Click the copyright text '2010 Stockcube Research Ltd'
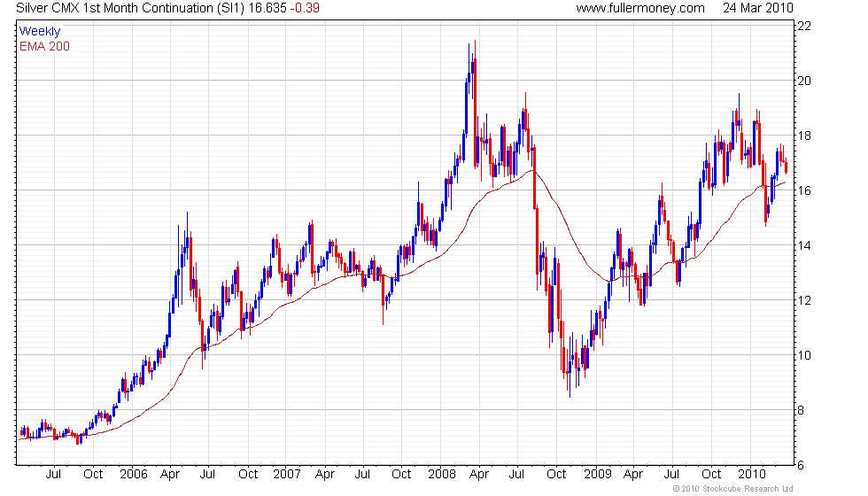868x496 pixels. (736, 489)
